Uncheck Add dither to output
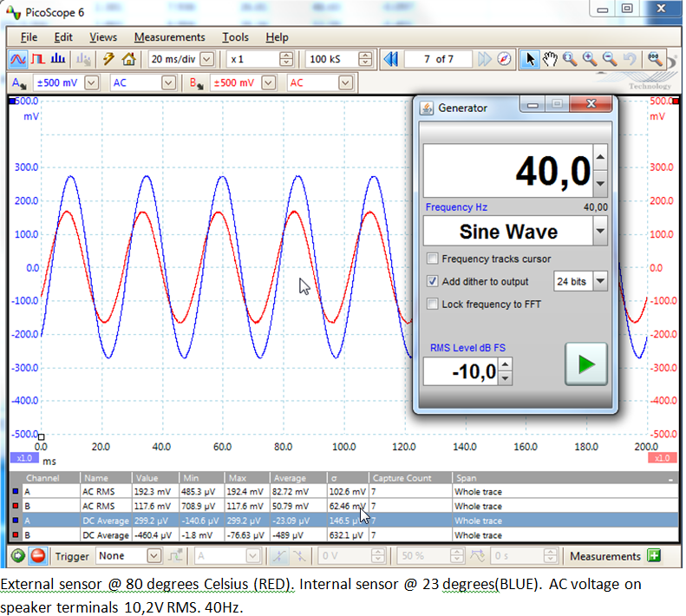This screenshot has width=686, height=616. pos(432,281)
